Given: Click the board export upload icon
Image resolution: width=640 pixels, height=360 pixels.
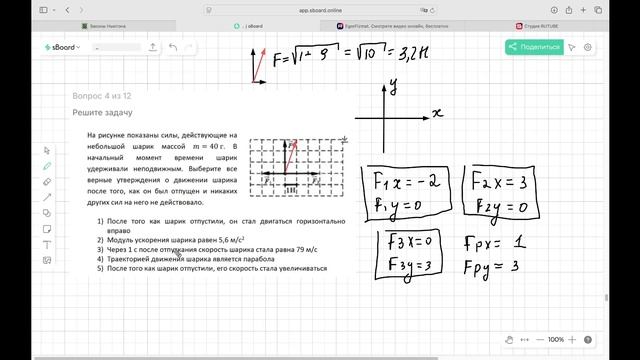Looking at the screenshot, I should point(152,47).
